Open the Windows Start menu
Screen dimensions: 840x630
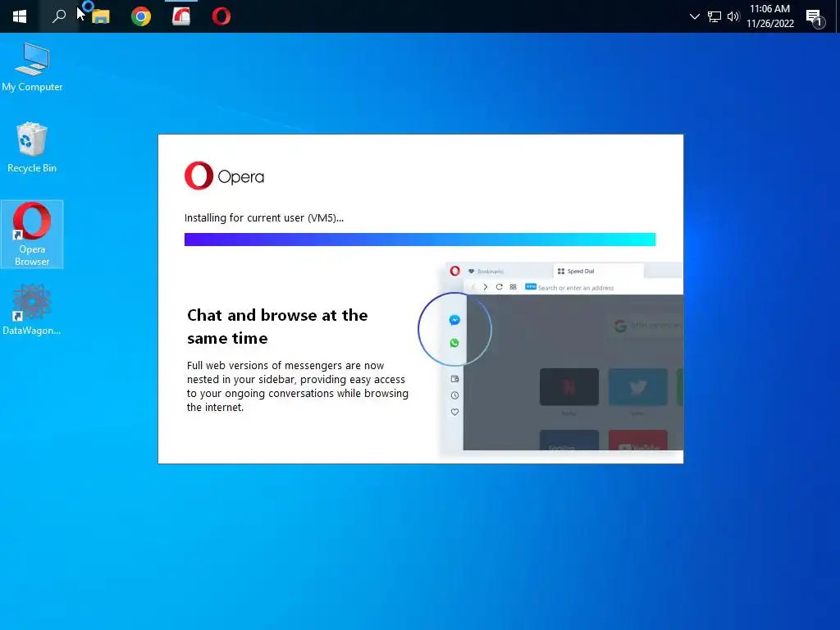[x=20, y=16]
